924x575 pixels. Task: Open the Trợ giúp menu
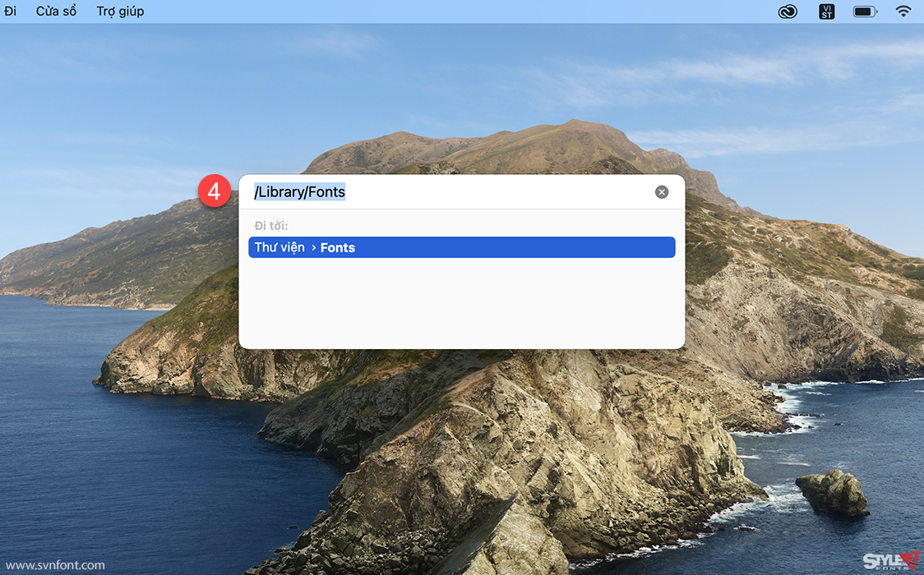pyautogui.click(x=120, y=11)
